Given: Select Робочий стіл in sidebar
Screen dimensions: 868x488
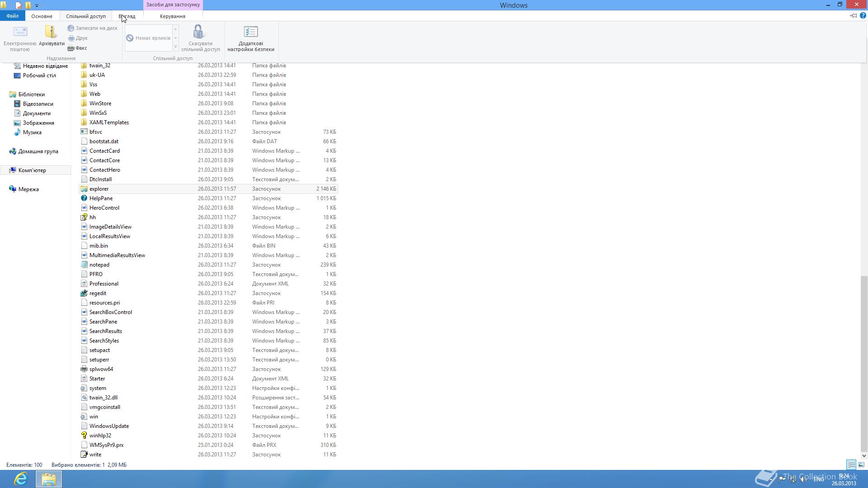Looking at the screenshot, I should tap(39, 75).
